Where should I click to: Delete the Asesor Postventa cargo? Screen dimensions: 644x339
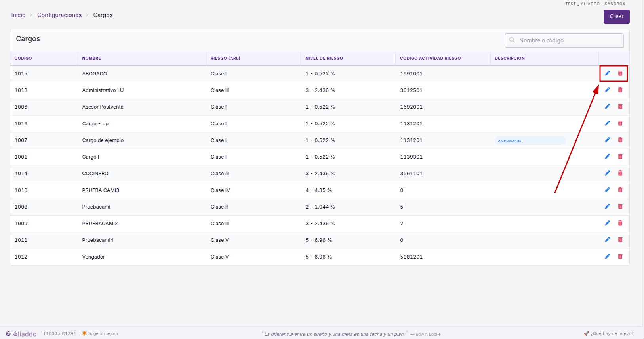pos(620,107)
